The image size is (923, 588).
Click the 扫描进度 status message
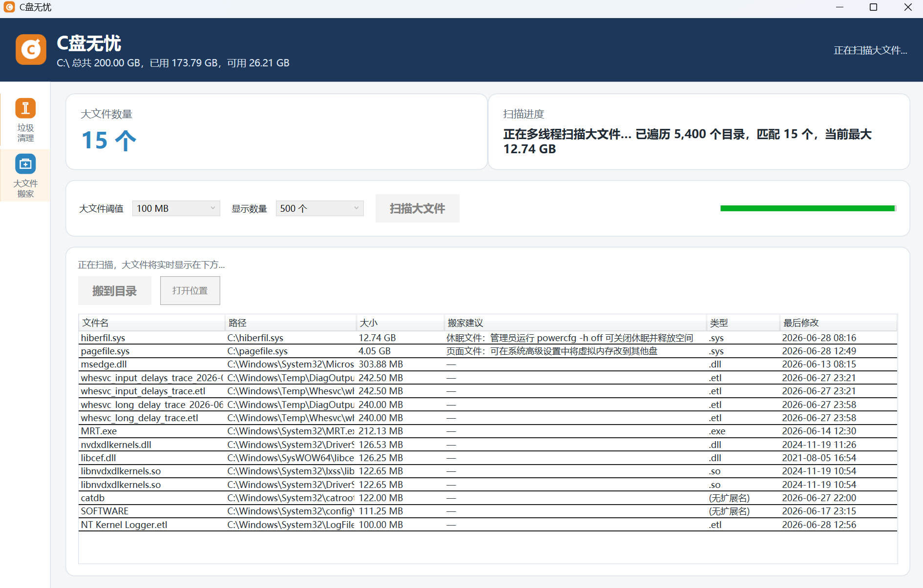tap(687, 142)
